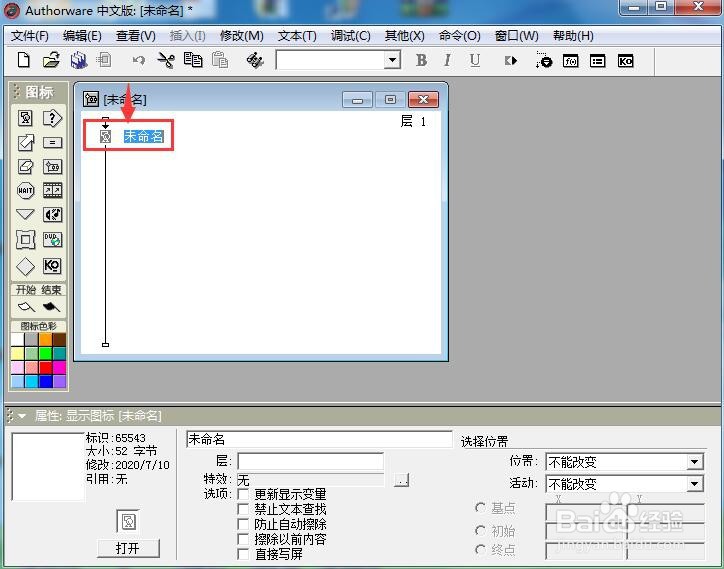The height and width of the screenshot is (569, 724).
Task: Enable 直接写屏 checkbox
Action: pos(243,554)
